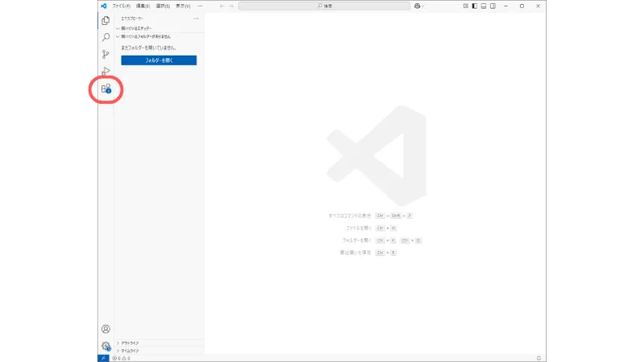Image resolution: width=644 pixels, height=362 pixels.
Task: Expand the タイムライン section
Action: point(129,351)
